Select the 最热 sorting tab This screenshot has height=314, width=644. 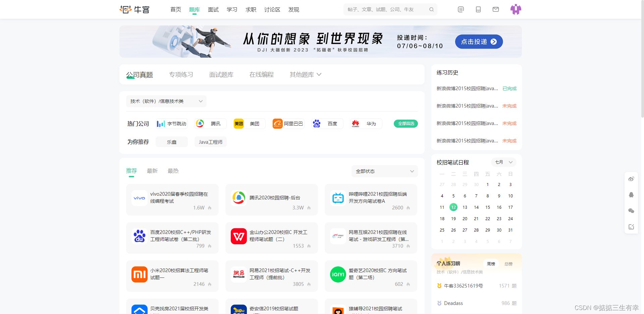click(173, 171)
